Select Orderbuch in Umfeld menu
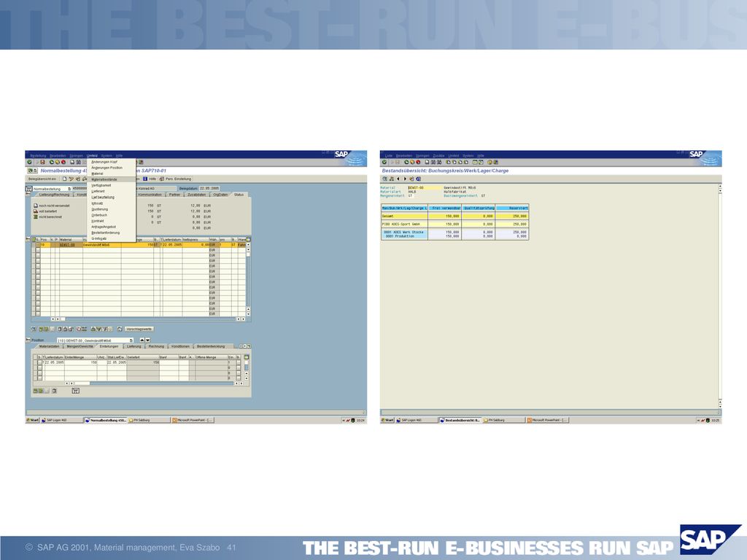The height and width of the screenshot is (560, 747). (99, 215)
